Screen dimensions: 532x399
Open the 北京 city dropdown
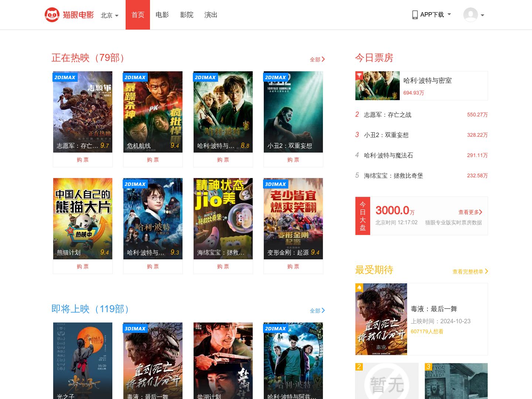[x=109, y=15]
